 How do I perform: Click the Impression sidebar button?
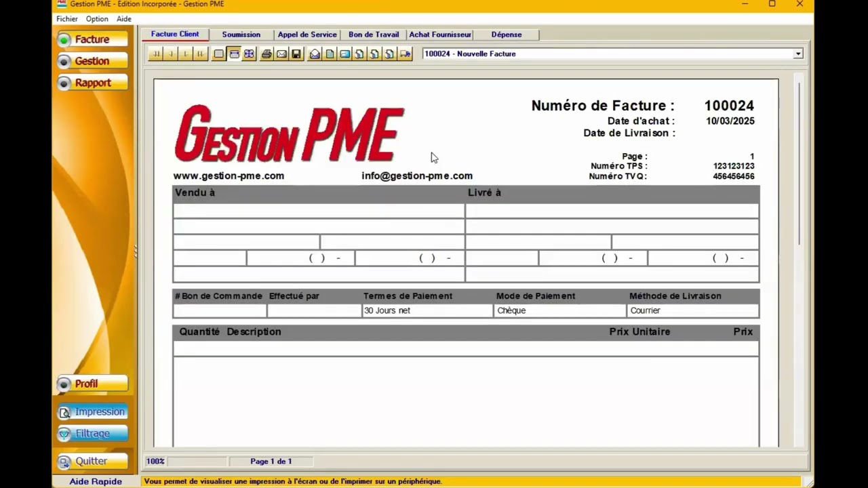point(92,412)
